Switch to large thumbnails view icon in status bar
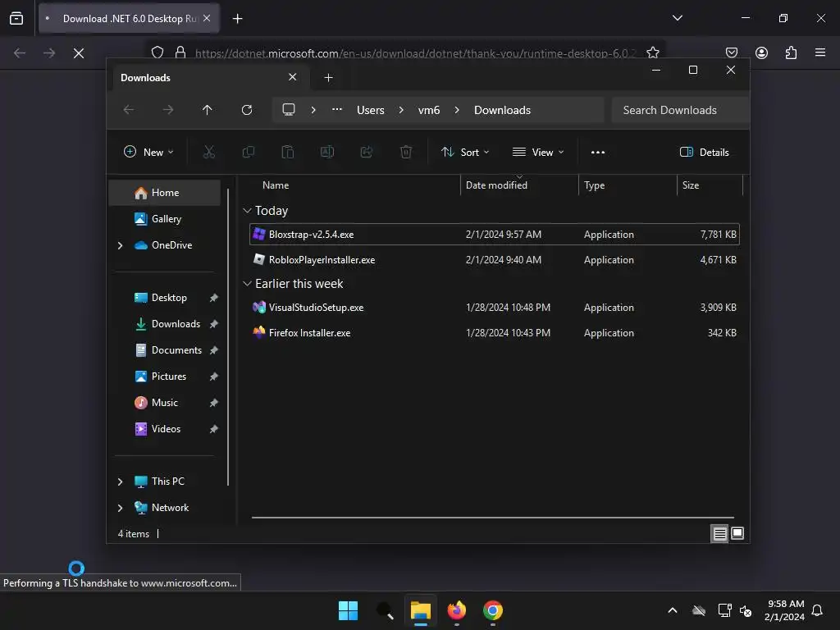The width and height of the screenshot is (840, 630). click(737, 533)
